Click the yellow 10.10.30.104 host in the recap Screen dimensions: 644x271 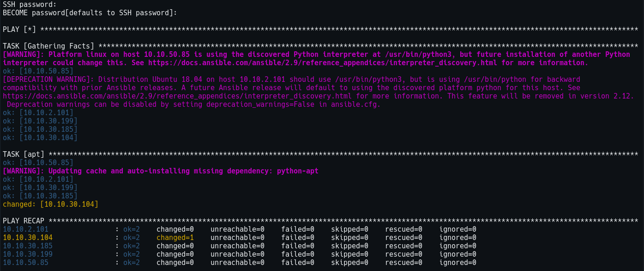click(x=28, y=238)
